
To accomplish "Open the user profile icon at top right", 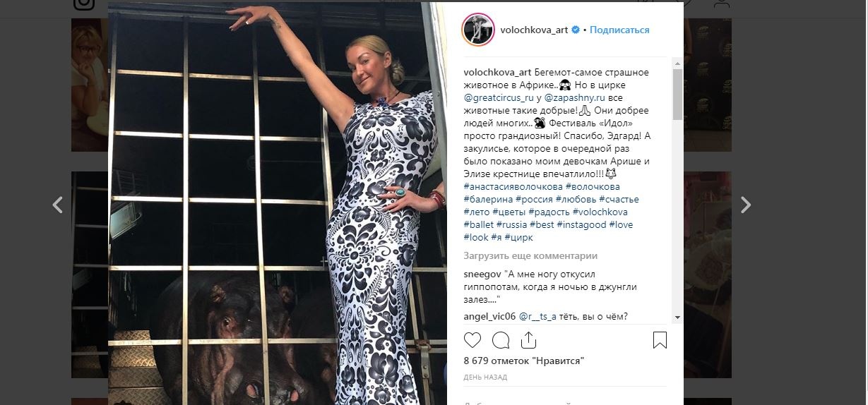I will pos(721,4).
